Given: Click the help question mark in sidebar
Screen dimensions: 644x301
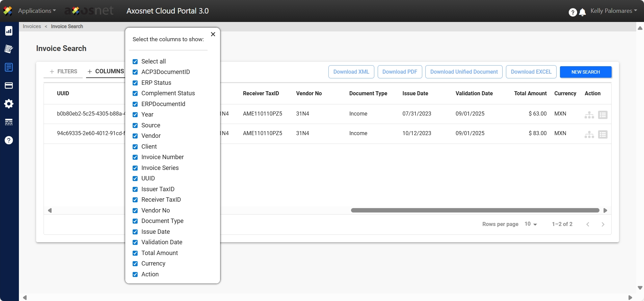Looking at the screenshot, I should pos(9,140).
